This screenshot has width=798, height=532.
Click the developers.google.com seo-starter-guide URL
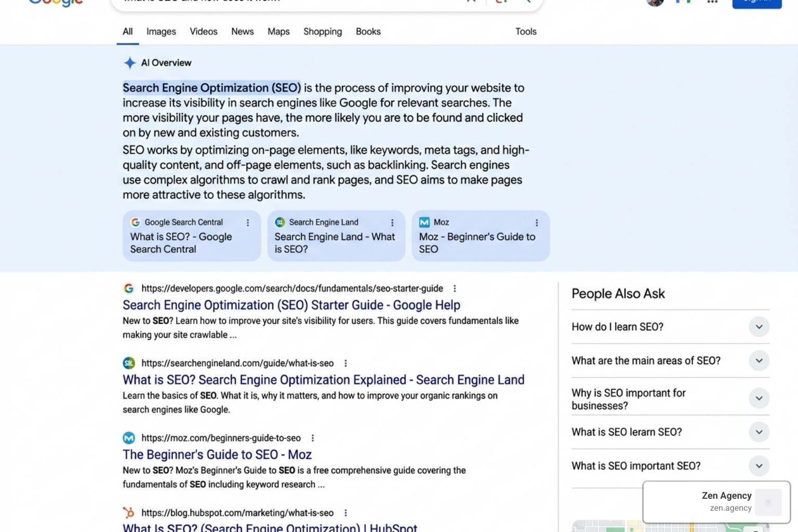click(x=292, y=288)
